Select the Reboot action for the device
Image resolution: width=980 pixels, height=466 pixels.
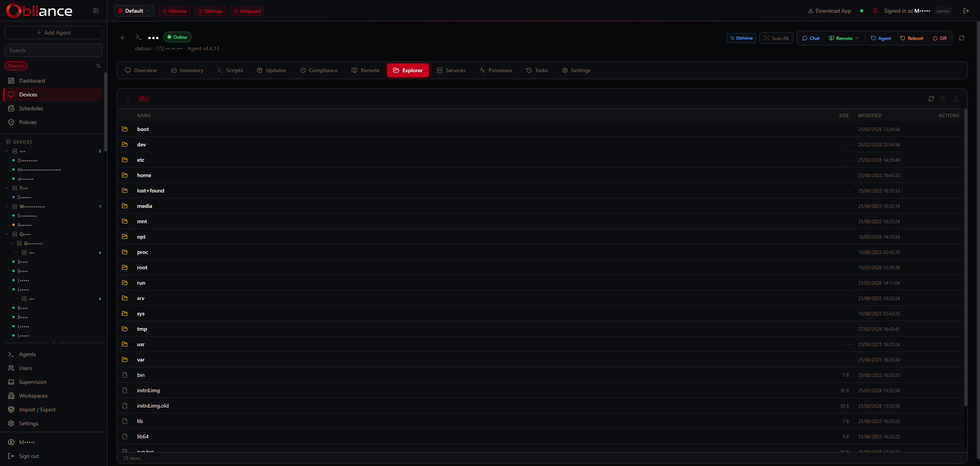click(x=912, y=38)
